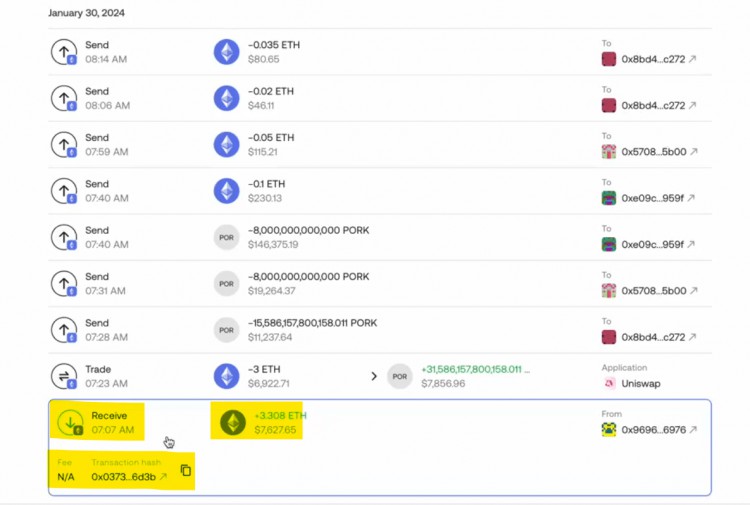The image size is (750, 505).
Task: Open sender address 0x9696...6976
Action: (x=654, y=430)
